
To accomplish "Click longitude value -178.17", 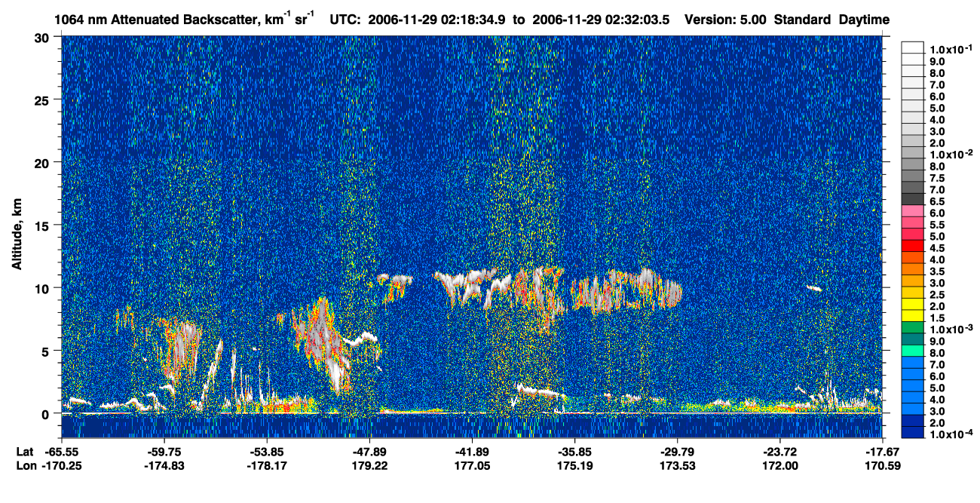I will (x=267, y=466).
